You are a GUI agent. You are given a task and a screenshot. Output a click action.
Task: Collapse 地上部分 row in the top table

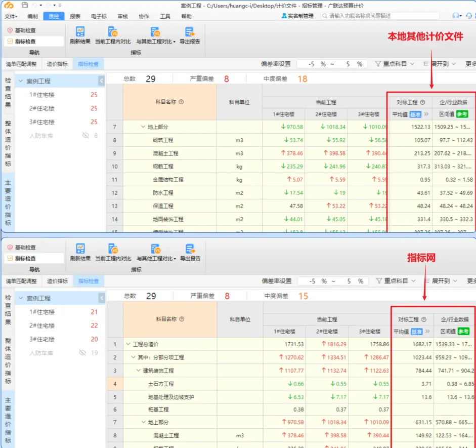pos(143,127)
